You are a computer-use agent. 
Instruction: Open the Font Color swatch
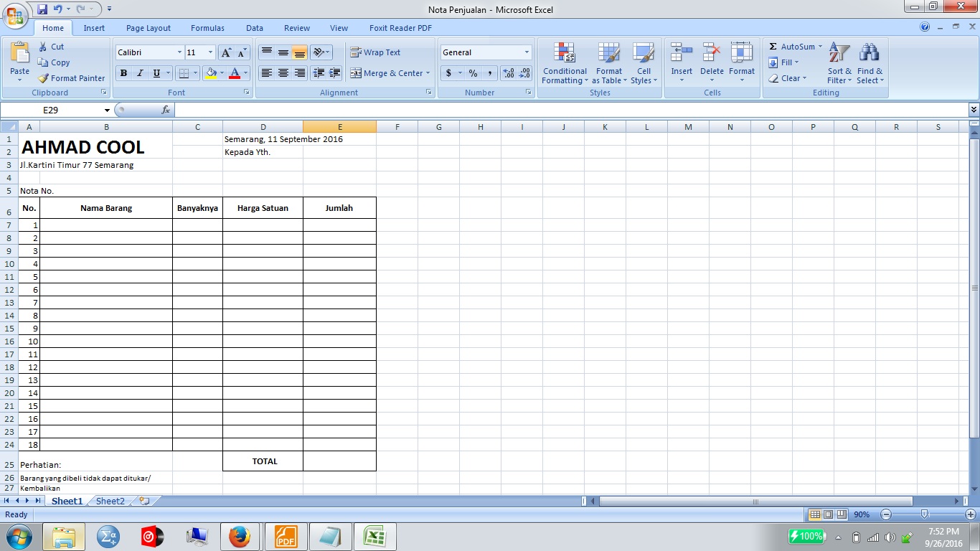(x=235, y=73)
